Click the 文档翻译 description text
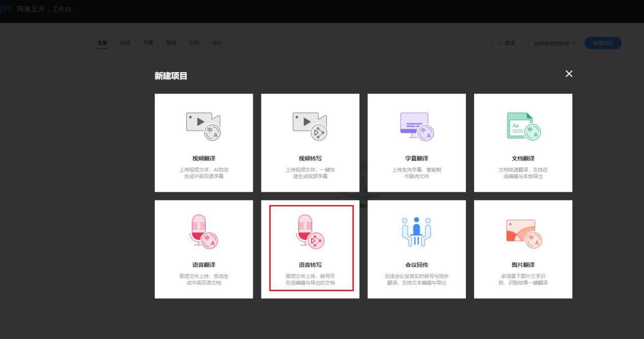 (x=523, y=173)
